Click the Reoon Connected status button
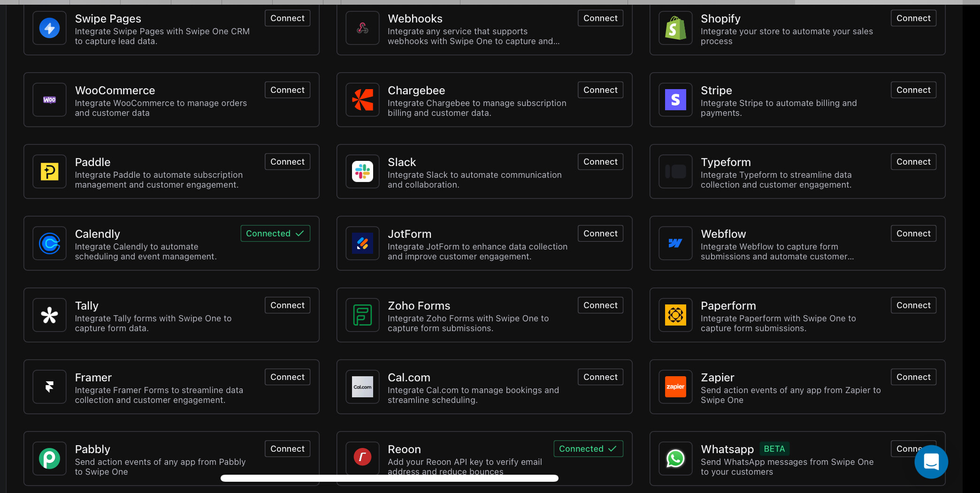 click(588, 449)
